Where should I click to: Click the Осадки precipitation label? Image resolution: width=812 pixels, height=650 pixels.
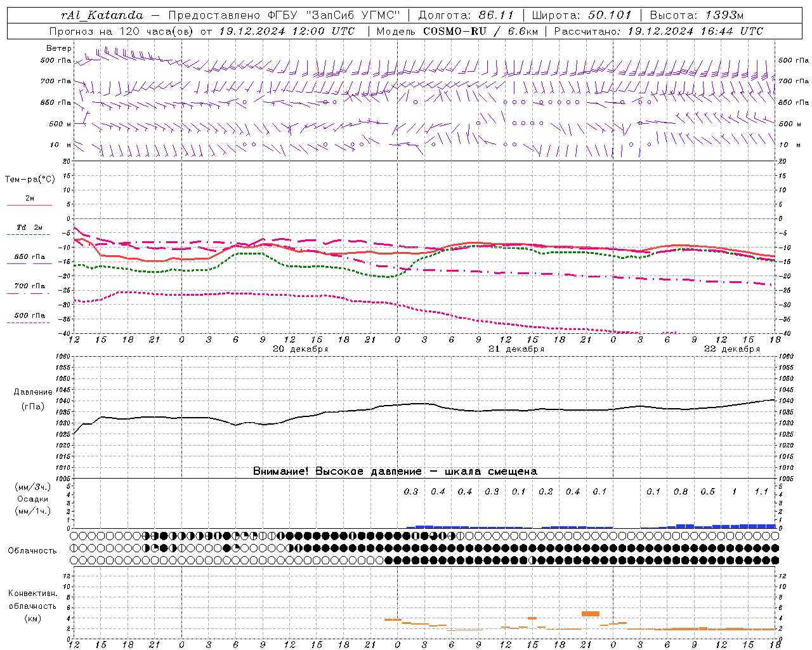pos(32,499)
